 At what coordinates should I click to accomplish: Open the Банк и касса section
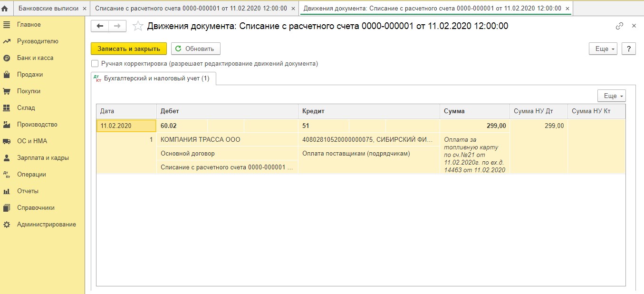coord(35,58)
